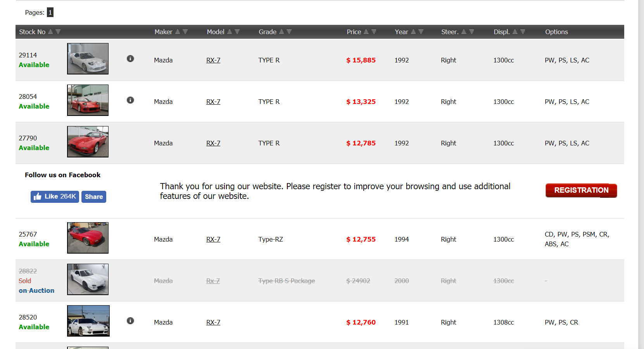
Task: Click stock number 28054
Action: tap(28, 97)
